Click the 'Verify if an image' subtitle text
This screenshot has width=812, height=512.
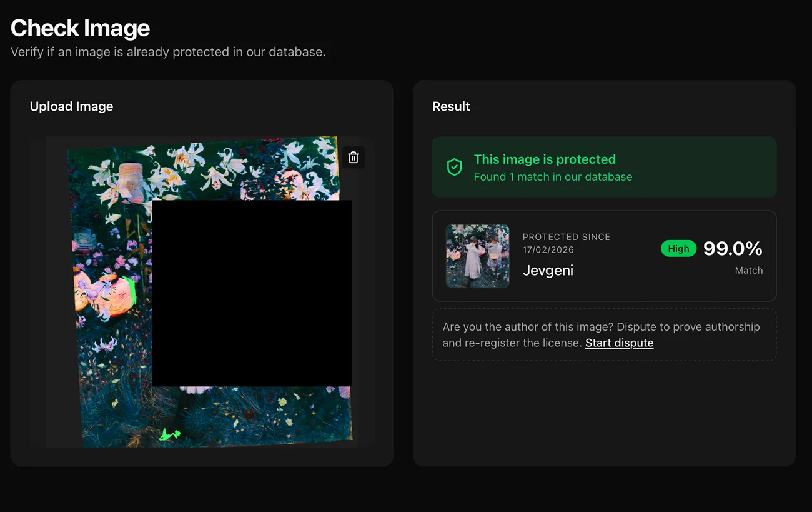[168, 52]
